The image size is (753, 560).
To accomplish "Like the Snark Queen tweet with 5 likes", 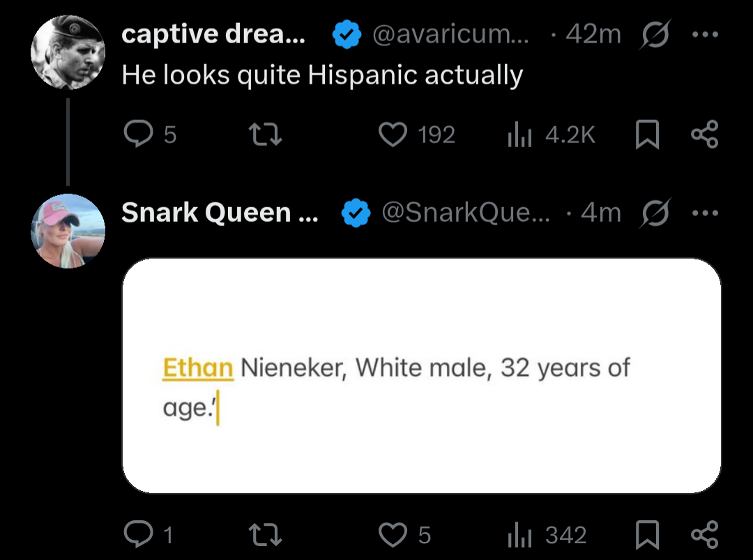I will 393,535.
